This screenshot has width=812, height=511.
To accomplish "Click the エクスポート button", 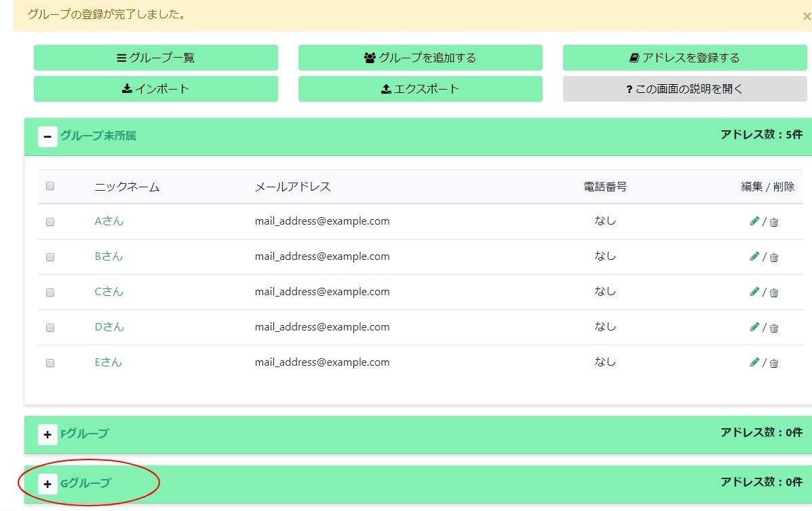I will click(x=420, y=89).
